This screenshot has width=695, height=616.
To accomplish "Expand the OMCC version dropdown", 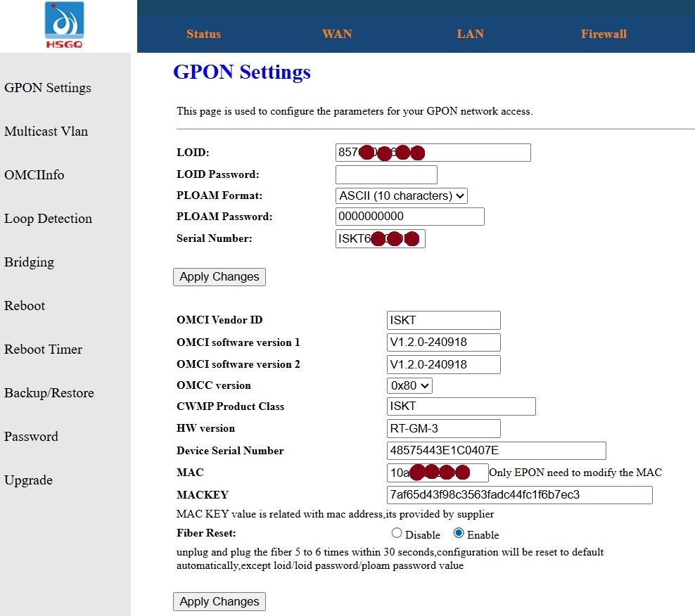I will pos(409,385).
